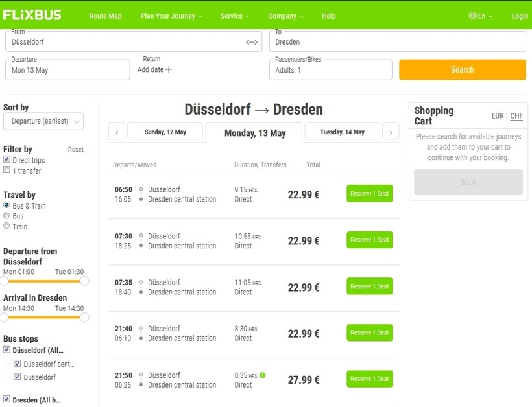Image resolution: width=532 pixels, height=407 pixels.
Task: Click the plus icon to add return date
Action: pos(169,70)
